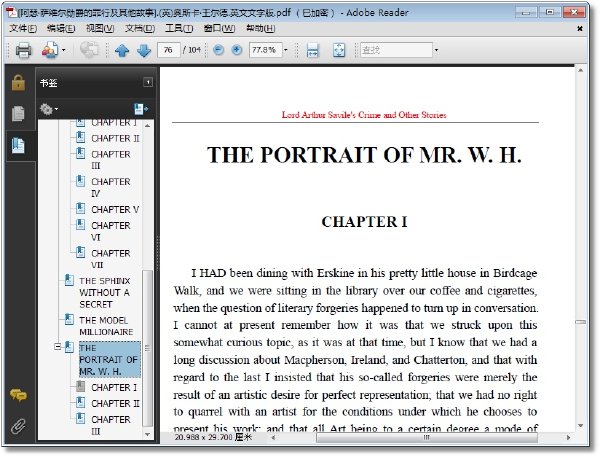Click the bookmark icon beside THE SPHINX WITHOUT A SECRET
This screenshot has width=600, height=457.
(69, 280)
